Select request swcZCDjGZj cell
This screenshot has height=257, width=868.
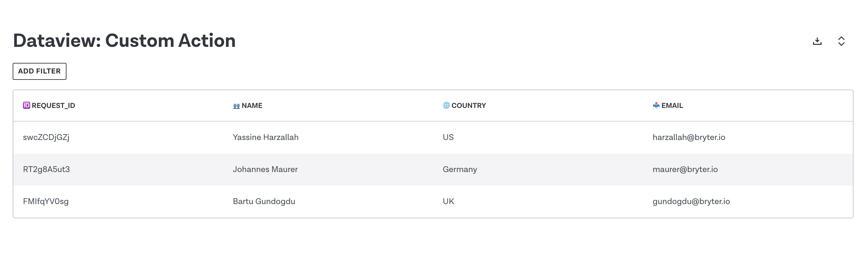(46, 137)
